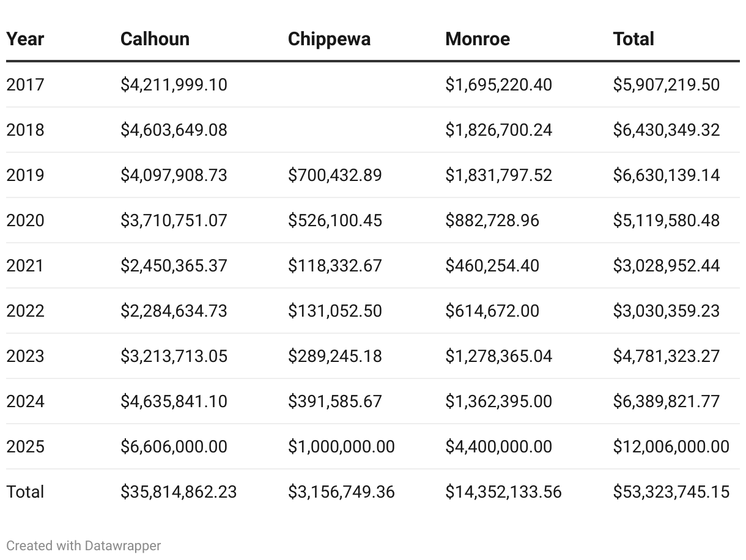746x560 pixels.
Task: Click the Total column header
Action: (633, 39)
